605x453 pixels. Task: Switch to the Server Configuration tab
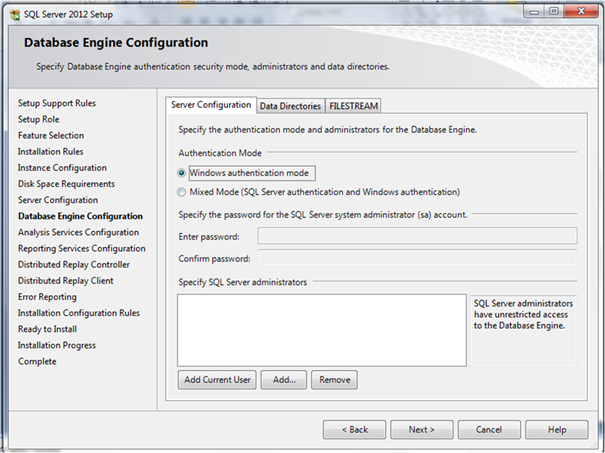tap(211, 105)
